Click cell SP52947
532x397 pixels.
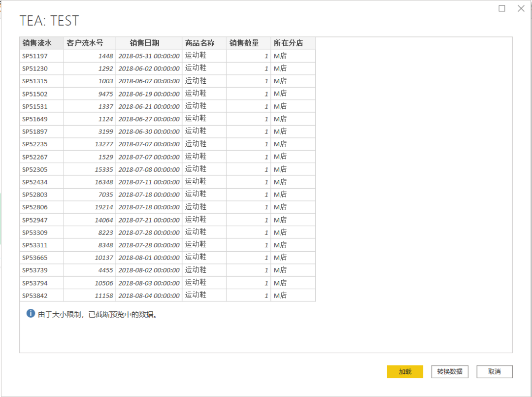tap(42, 220)
